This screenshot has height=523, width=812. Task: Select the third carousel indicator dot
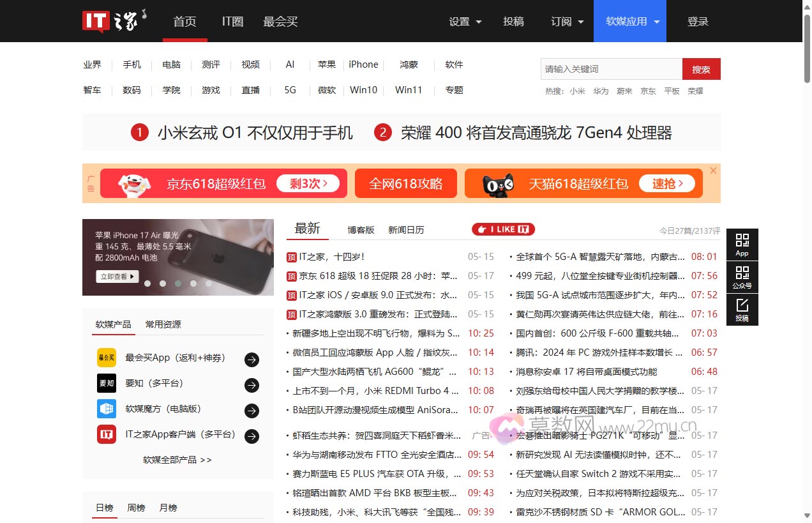click(178, 284)
